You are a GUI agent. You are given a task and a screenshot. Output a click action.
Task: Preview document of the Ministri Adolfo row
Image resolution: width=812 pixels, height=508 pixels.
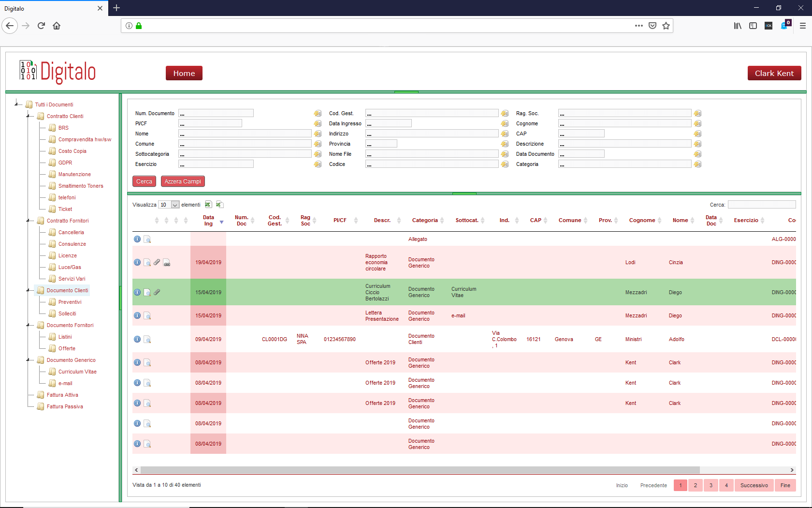click(147, 340)
